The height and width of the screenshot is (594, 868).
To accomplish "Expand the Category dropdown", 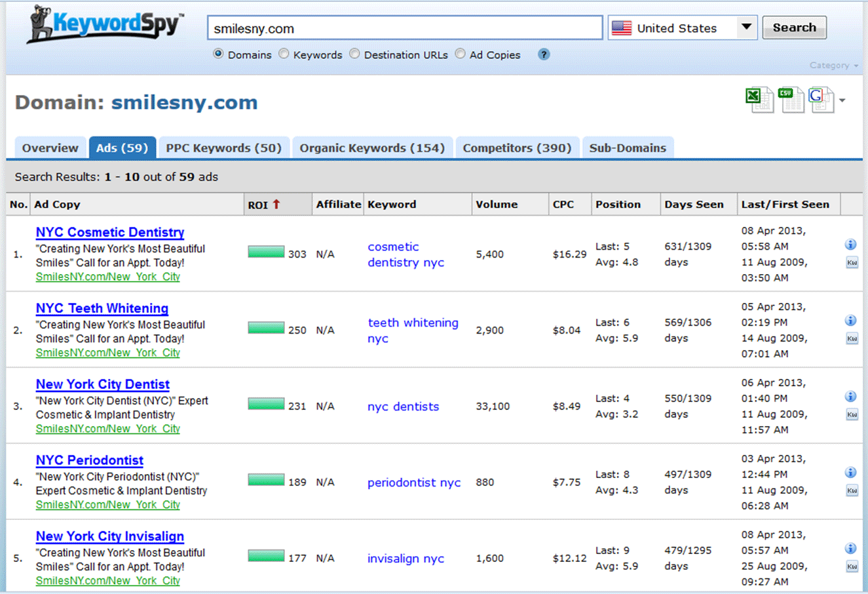I will tap(833, 66).
